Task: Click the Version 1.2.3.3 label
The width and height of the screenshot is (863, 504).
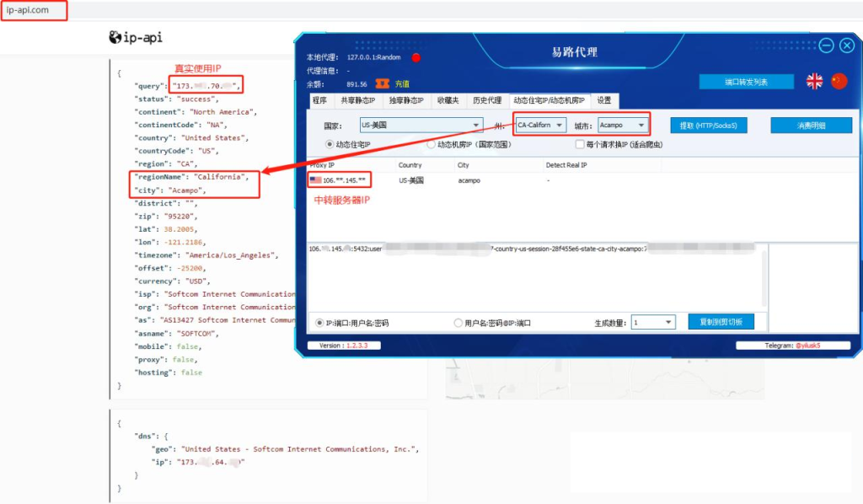Action: tap(344, 346)
